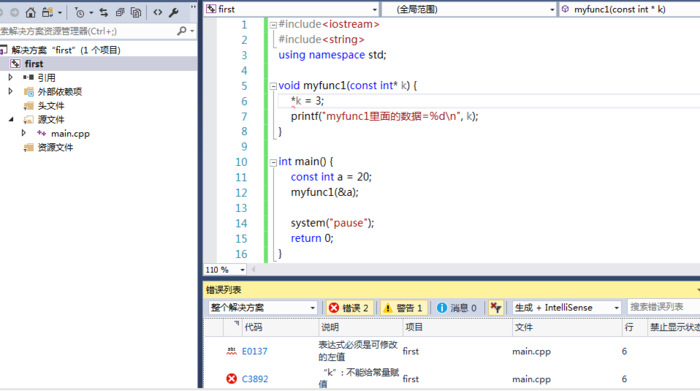Click the 外部依赖项 folder icon
The height and width of the screenshot is (391, 700).
tap(29, 92)
